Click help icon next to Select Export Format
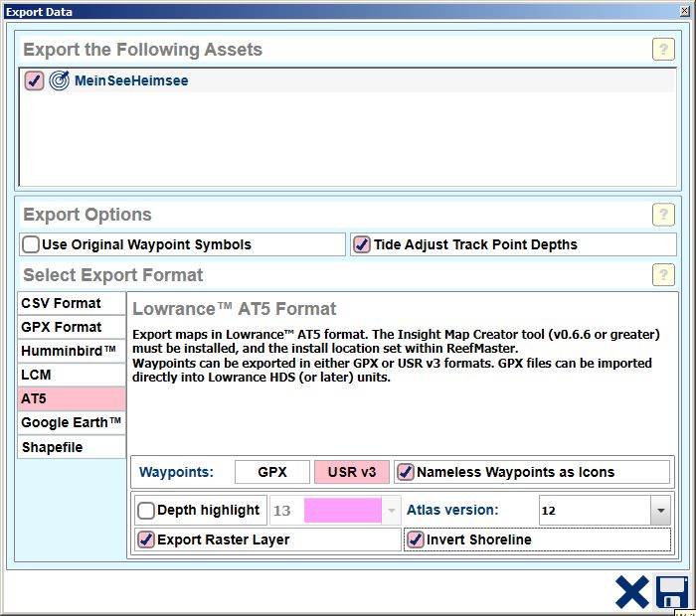Screen dimensions: 696x616 (x=663, y=275)
